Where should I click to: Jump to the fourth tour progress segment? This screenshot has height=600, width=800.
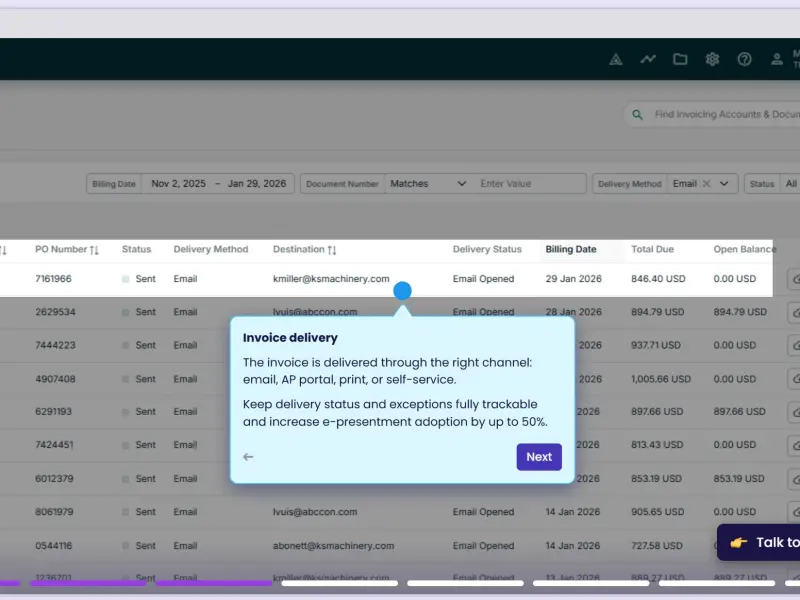[340, 583]
